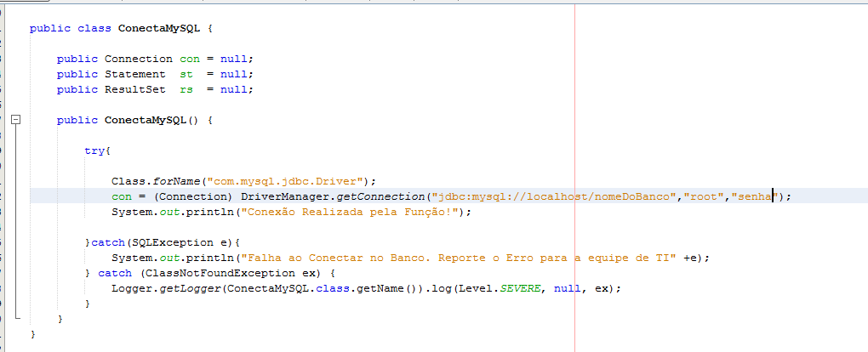
Task: Click the forName method call
Action: tap(177, 181)
